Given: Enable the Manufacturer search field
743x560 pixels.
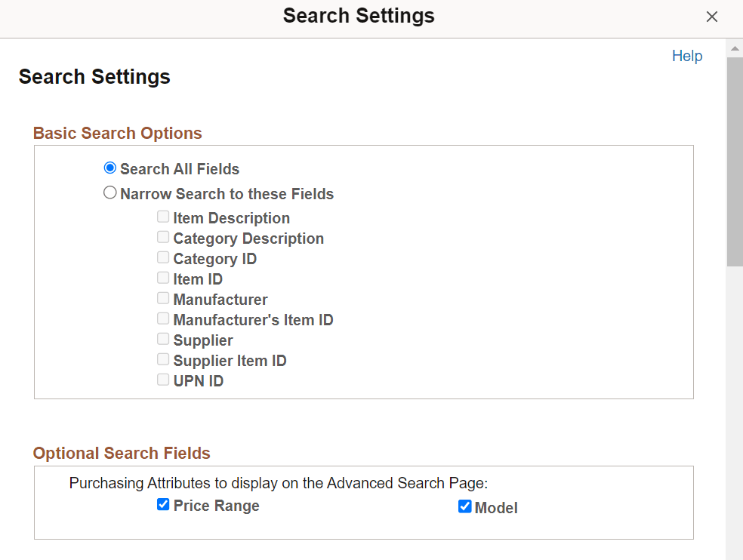Looking at the screenshot, I should (162, 297).
